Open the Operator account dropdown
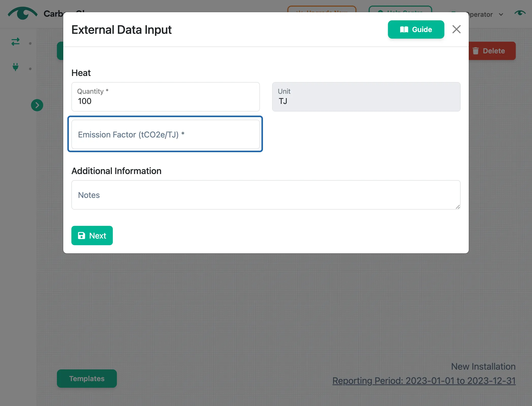The width and height of the screenshot is (532, 406). [484, 14]
